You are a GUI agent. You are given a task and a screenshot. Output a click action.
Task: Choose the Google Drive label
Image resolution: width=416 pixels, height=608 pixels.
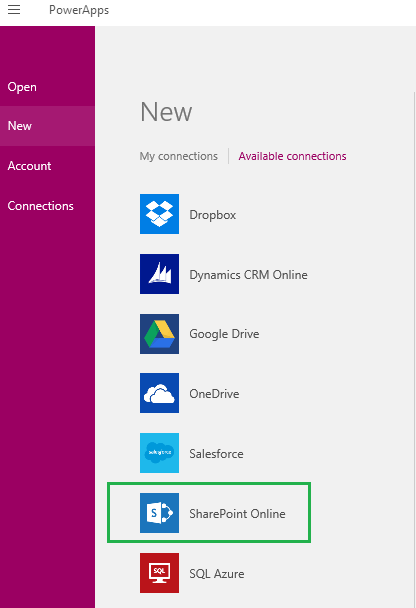(224, 334)
